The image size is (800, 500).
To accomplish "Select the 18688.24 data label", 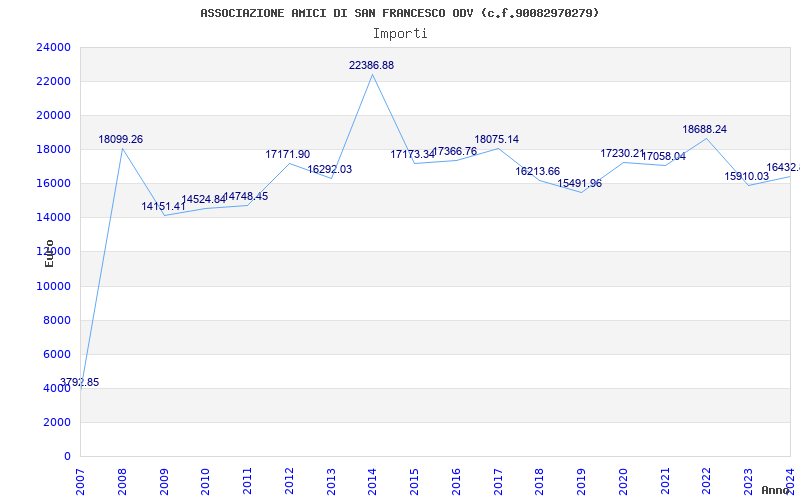I will click(x=705, y=130).
